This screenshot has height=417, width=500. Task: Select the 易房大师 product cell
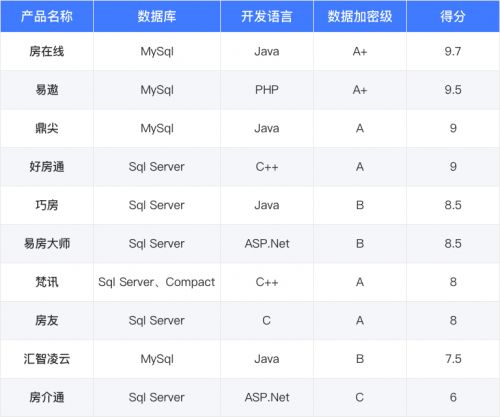[x=47, y=244]
